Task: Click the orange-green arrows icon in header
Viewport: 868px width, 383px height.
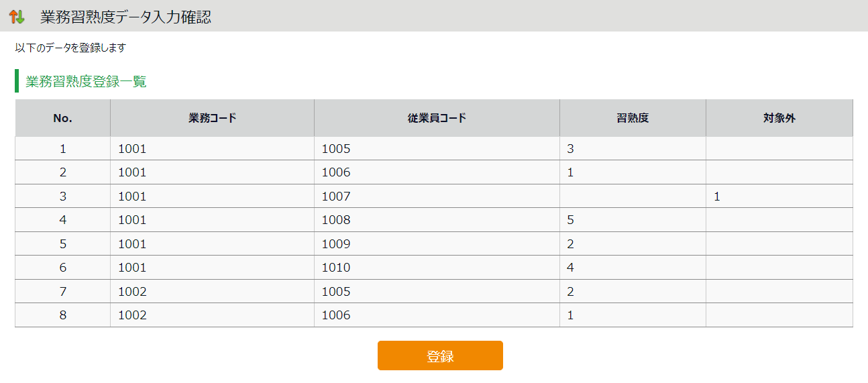Action: (x=17, y=17)
